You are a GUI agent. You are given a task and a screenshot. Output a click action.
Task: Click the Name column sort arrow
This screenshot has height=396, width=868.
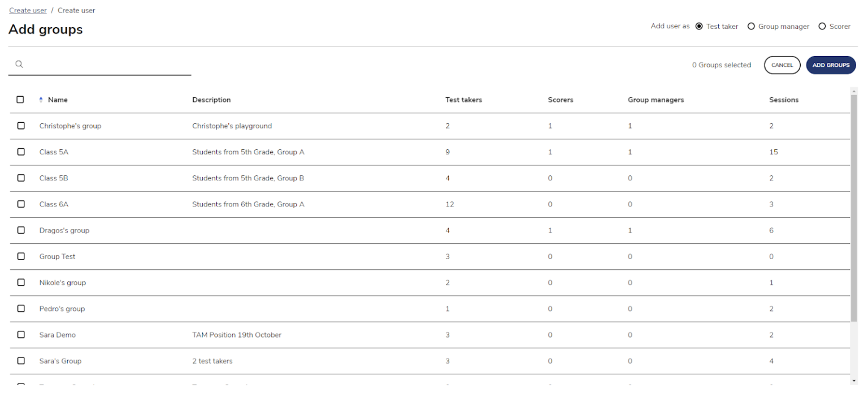pyautogui.click(x=41, y=100)
